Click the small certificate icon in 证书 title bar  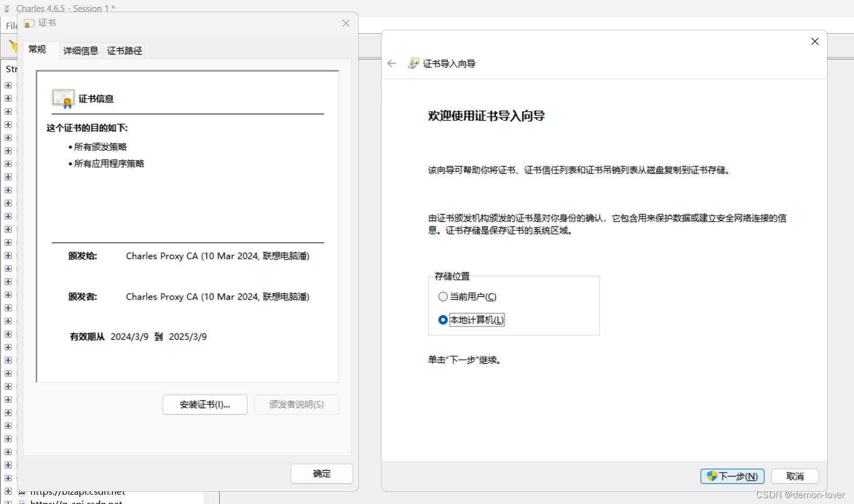point(29,23)
